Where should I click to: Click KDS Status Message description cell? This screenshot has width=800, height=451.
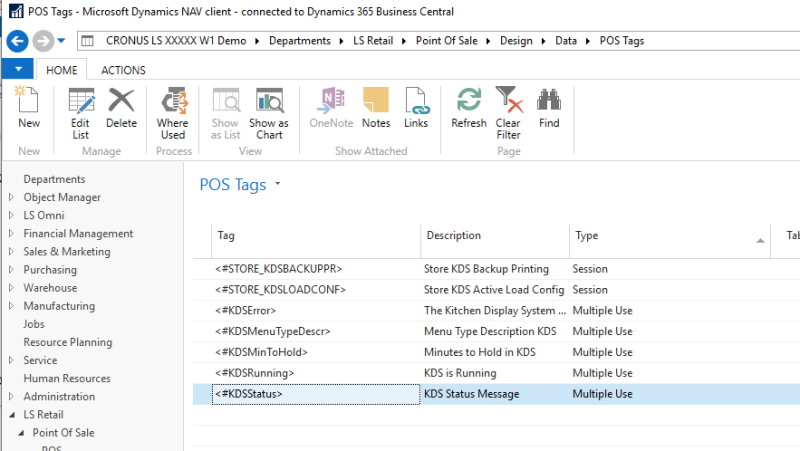coord(495,394)
